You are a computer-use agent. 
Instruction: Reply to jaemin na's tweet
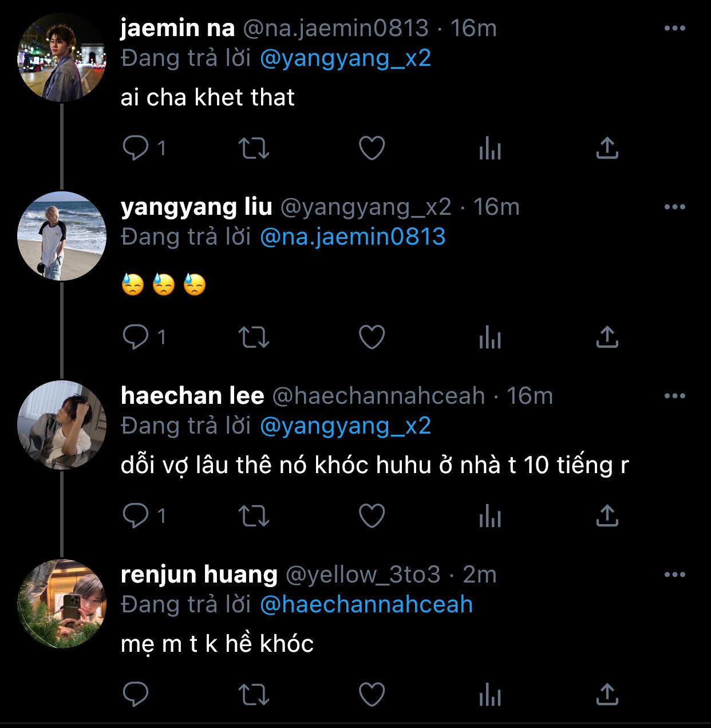pos(136,148)
